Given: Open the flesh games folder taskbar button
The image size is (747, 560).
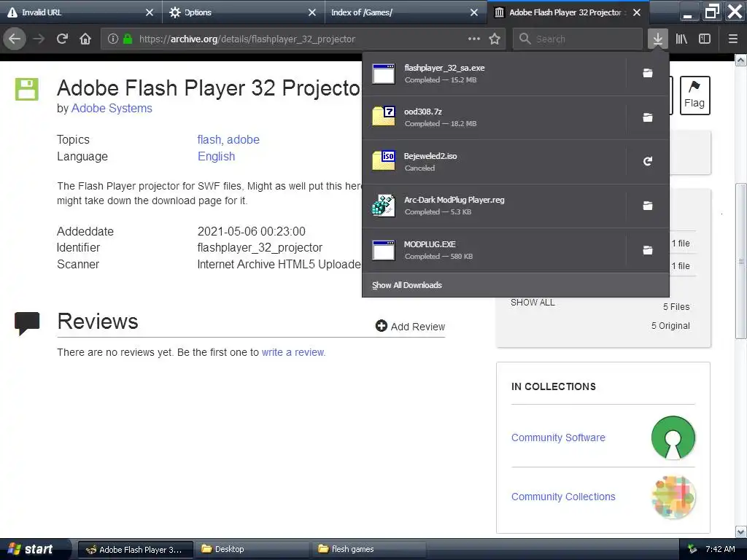Looking at the screenshot, I should [368, 550].
